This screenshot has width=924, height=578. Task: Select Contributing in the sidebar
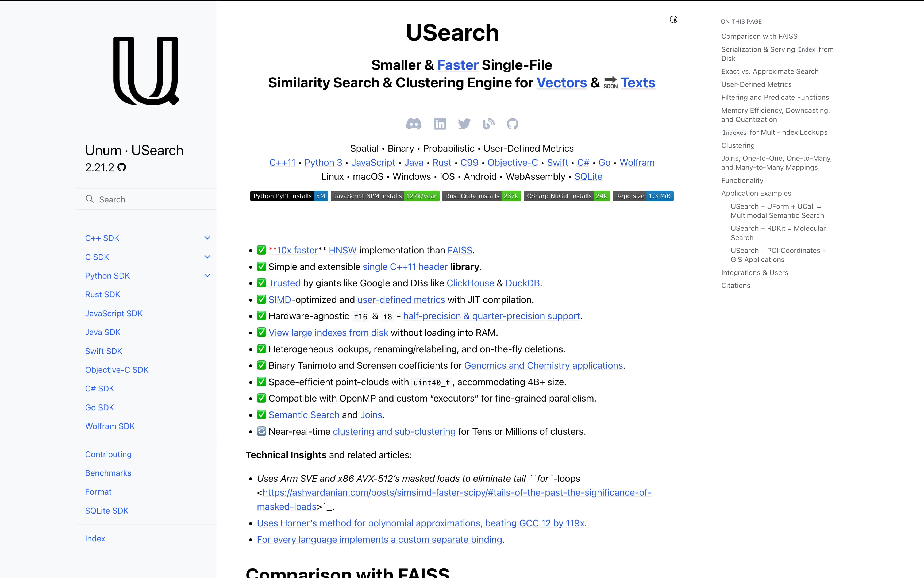108,454
